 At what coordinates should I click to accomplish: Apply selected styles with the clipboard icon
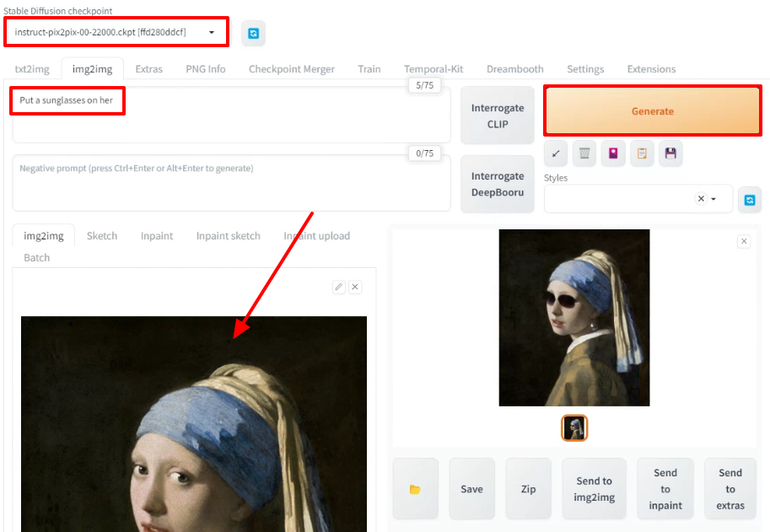(642, 153)
